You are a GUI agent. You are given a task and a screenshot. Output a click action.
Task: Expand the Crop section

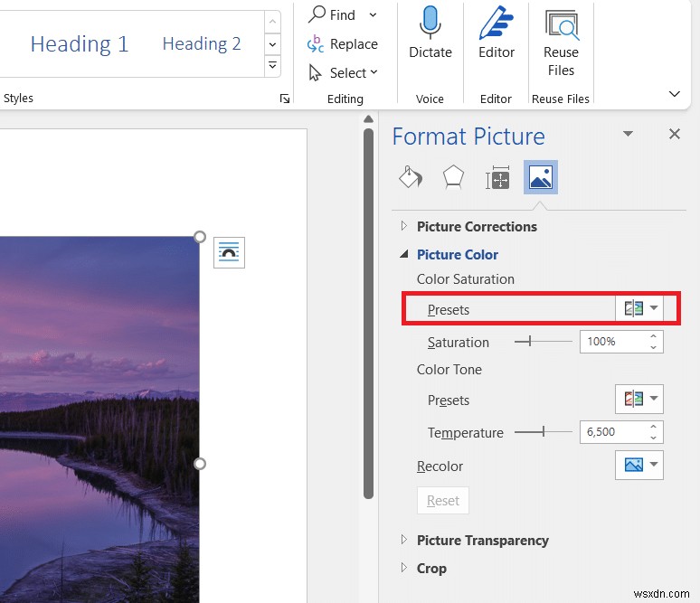click(404, 568)
